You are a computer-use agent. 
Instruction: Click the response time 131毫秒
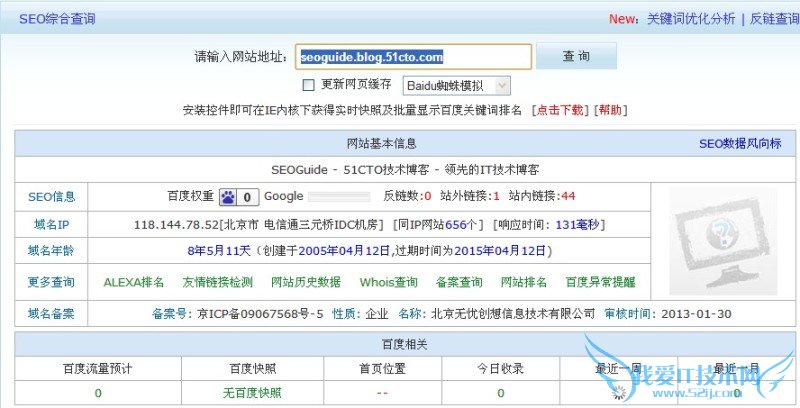pos(577,224)
